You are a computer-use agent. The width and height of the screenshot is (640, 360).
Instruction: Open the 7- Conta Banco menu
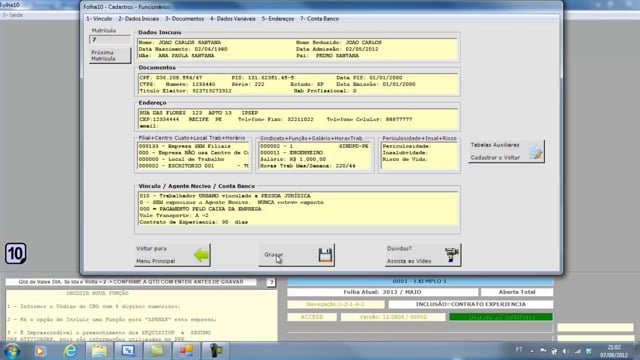tap(320, 19)
